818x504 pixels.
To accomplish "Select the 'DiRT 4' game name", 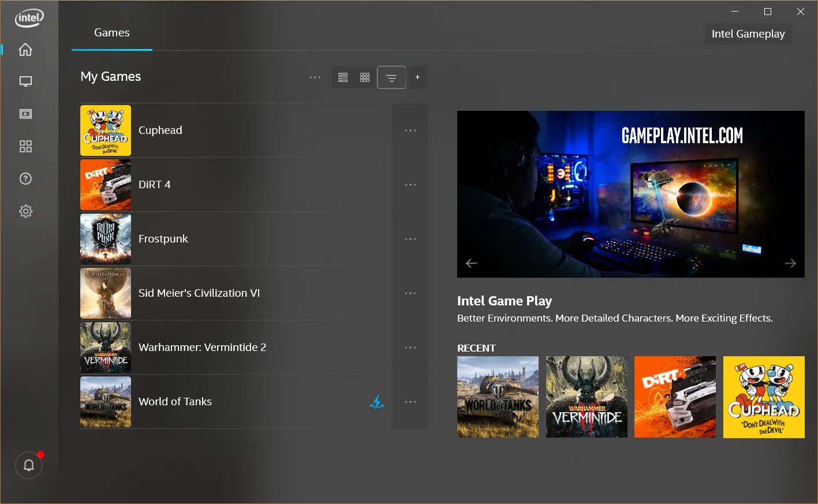I will point(155,185).
